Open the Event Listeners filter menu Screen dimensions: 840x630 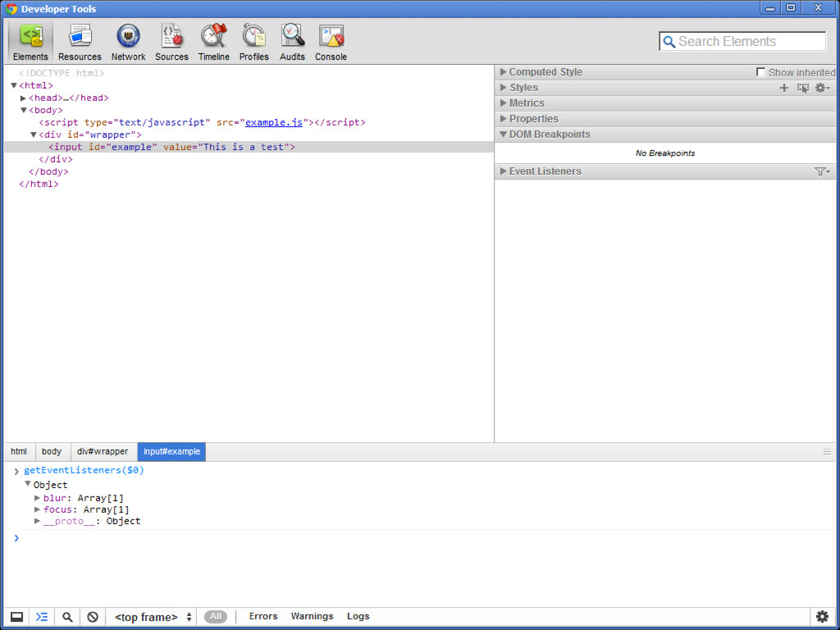pos(822,171)
